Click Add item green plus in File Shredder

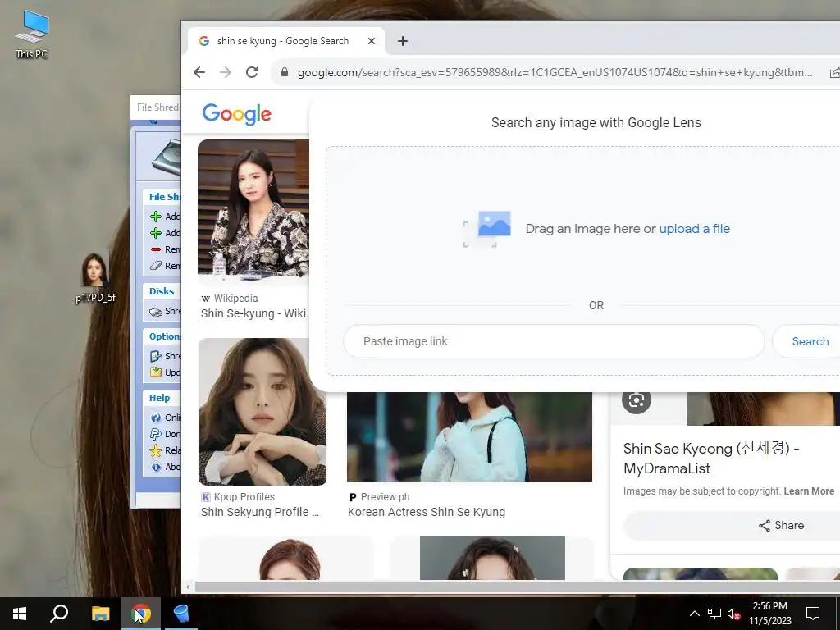[x=156, y=217]
